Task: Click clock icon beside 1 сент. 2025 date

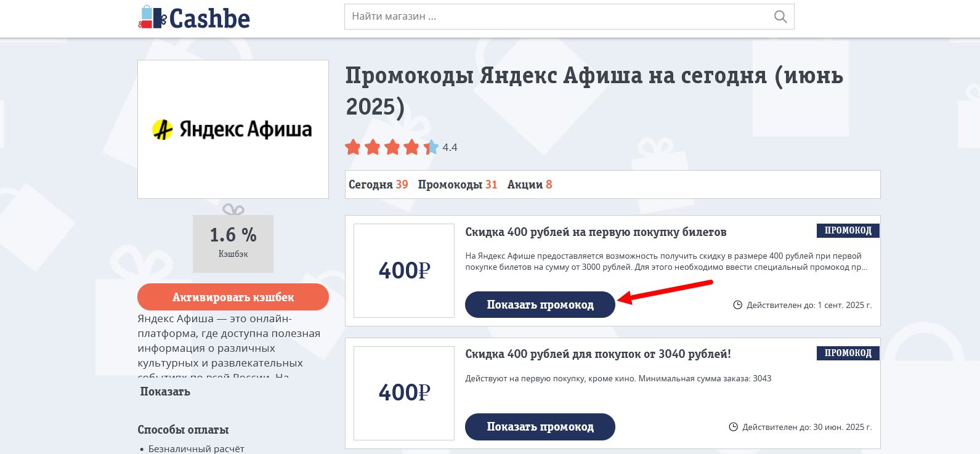Action: point(737,305)
